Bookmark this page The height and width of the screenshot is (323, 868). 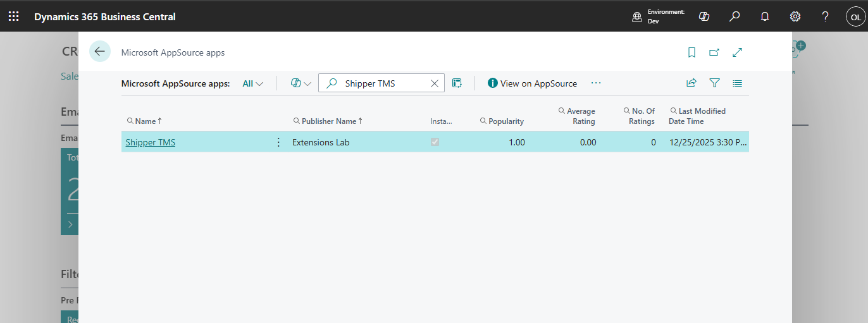pos(691,52)
